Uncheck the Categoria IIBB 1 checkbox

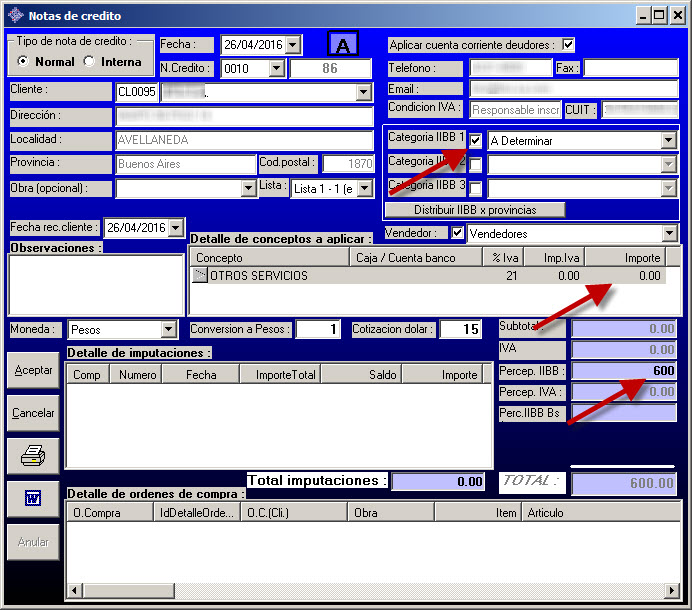476,141
